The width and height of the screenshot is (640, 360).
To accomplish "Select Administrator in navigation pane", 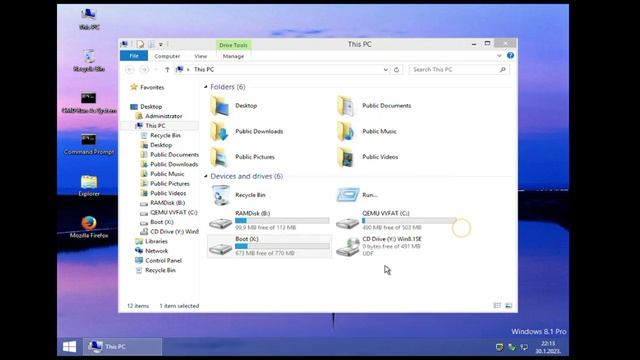I will tap(159, 116).
